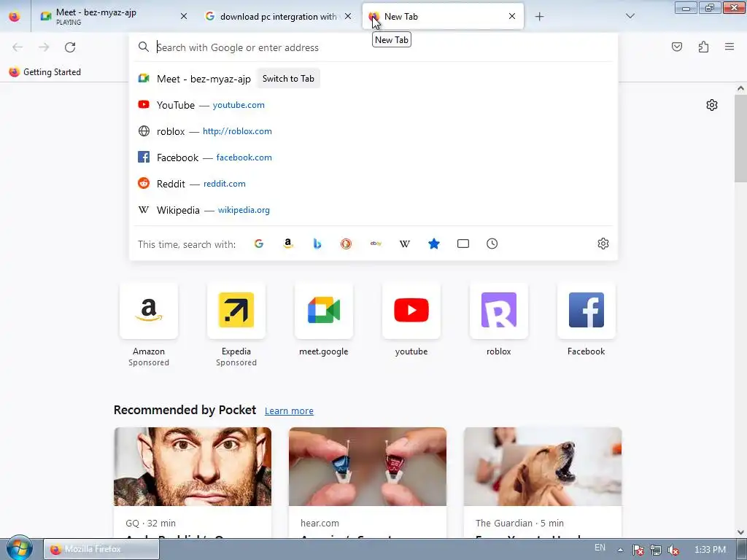
Task: Expand the list all tabs chevron
Action: click(x=630, y=16)
